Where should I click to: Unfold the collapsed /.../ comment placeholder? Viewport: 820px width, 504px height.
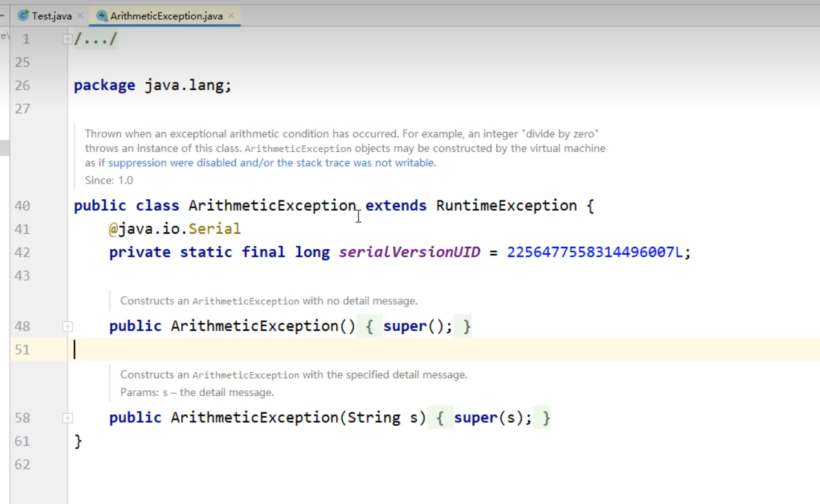click(95, 40)
